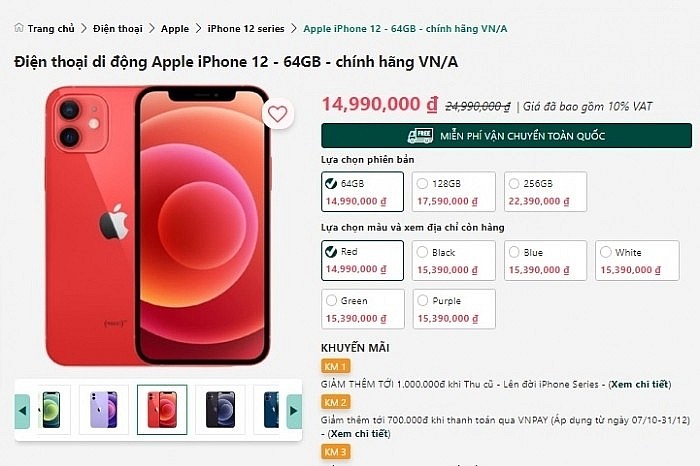This screenshot has width=700, height=466.
Task: Select the purple iPhone thumbnail
Action: [x=104, y=409]
